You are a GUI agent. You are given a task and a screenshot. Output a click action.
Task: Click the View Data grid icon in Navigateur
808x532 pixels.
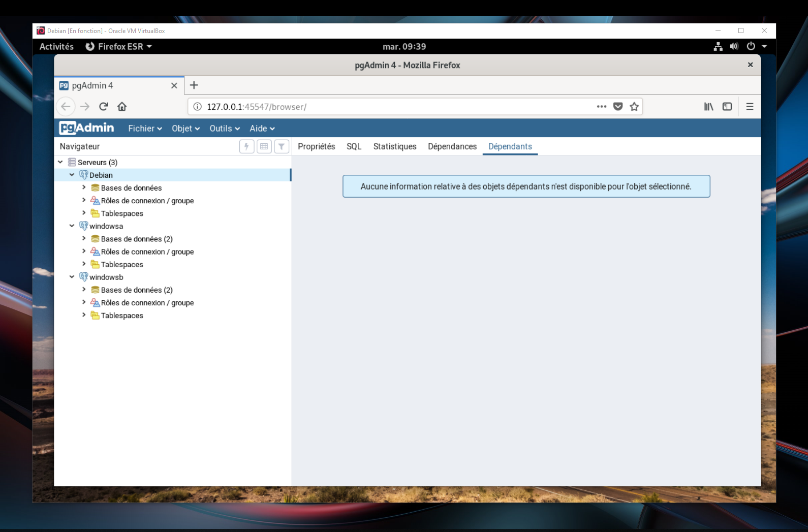(264, 146)
